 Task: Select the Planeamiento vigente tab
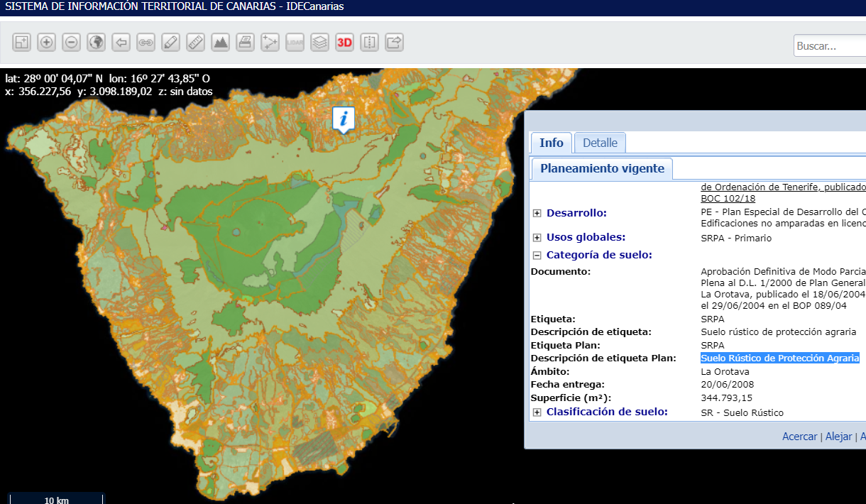(602, 169)
